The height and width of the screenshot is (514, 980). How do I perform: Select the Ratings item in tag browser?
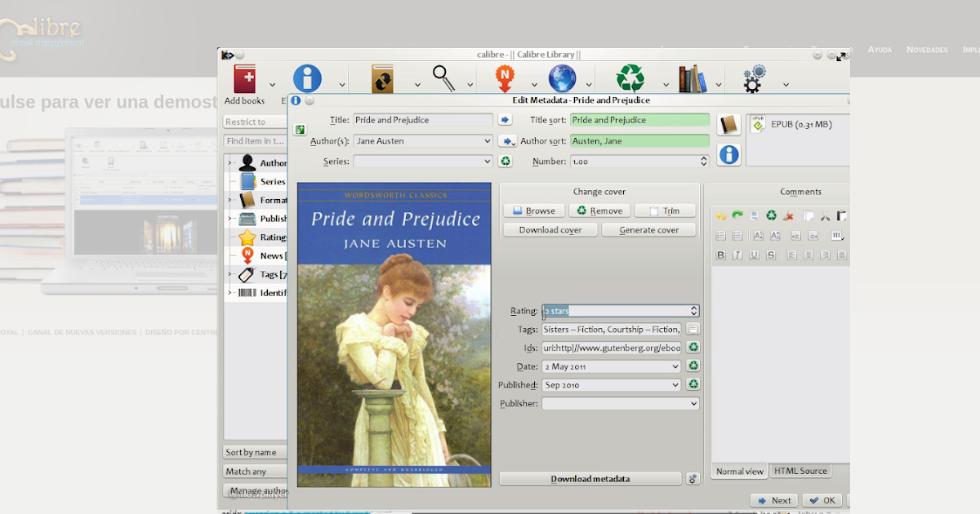[x=262, y=237]
